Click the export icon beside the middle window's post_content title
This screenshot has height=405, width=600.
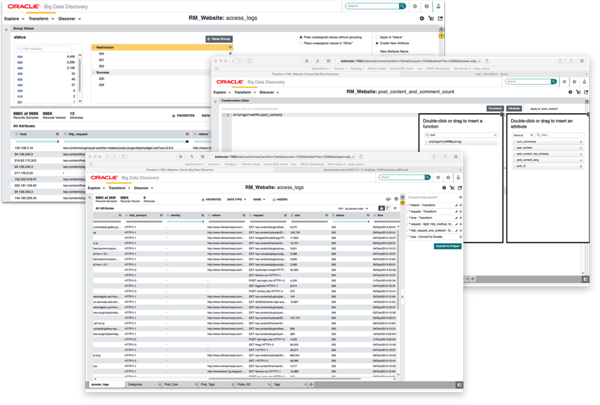coord(586,92)
